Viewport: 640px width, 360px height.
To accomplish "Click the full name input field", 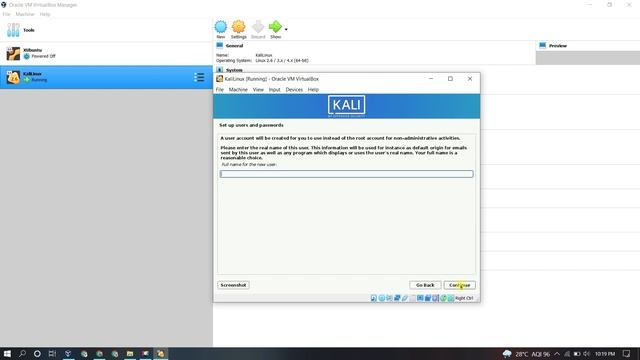I will point(347,174).
